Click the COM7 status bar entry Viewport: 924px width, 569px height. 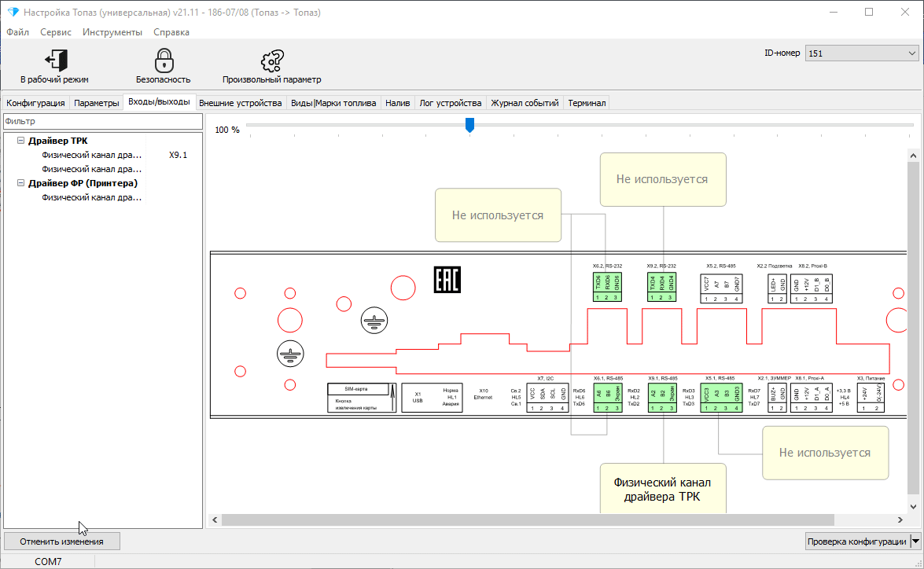click(48, 561)
